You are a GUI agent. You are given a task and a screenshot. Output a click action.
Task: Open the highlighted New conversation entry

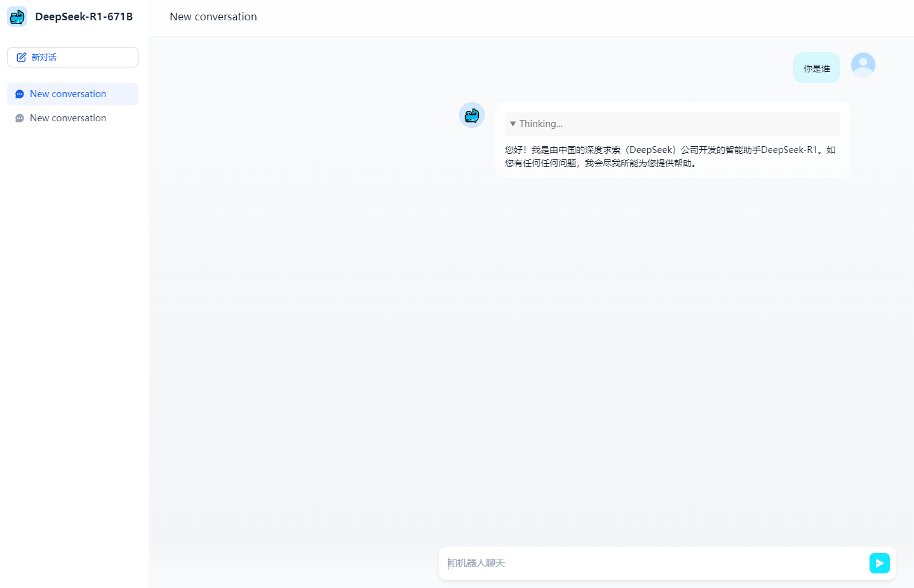click(72, 94)
